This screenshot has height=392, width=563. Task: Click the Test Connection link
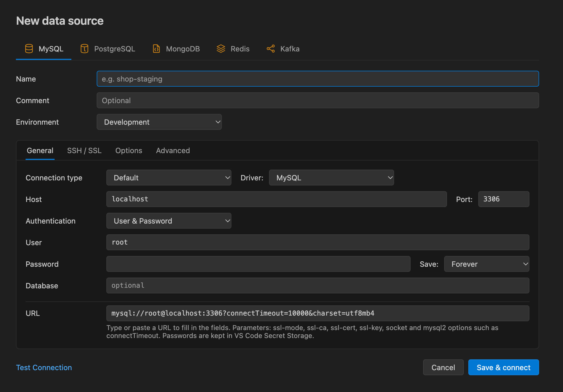tap(44, 368)
